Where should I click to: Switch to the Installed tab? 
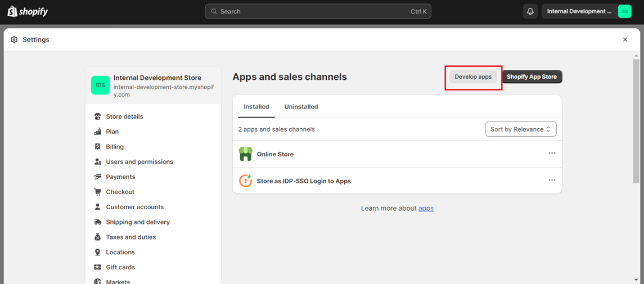click(x=256, y=107)
